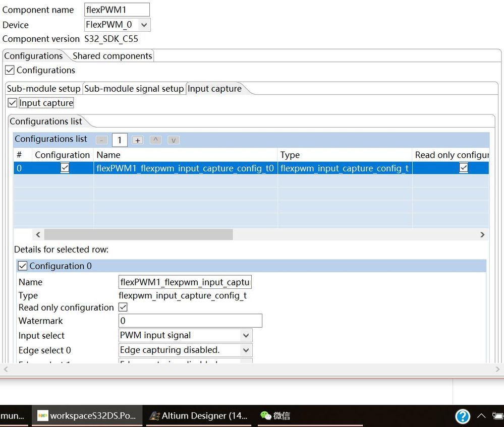Click the configuration count field showing 1
The image size is (504, 427).
pos(120,140)
